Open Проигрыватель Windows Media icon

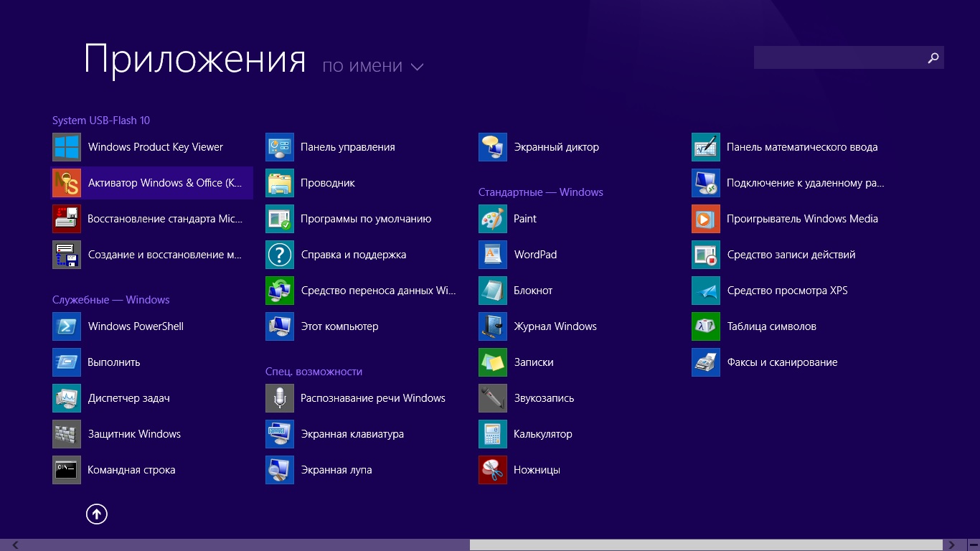(x=706, y=219)
